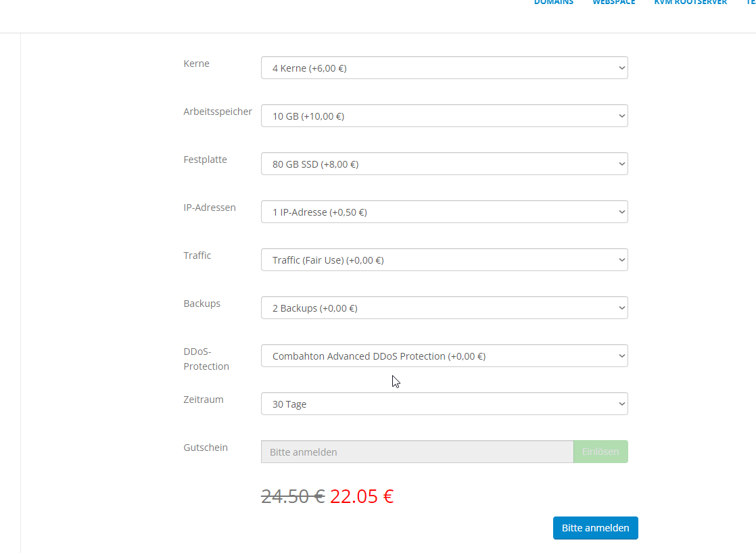
Task: Click the Festplatte field label
Action: [205, 160]
